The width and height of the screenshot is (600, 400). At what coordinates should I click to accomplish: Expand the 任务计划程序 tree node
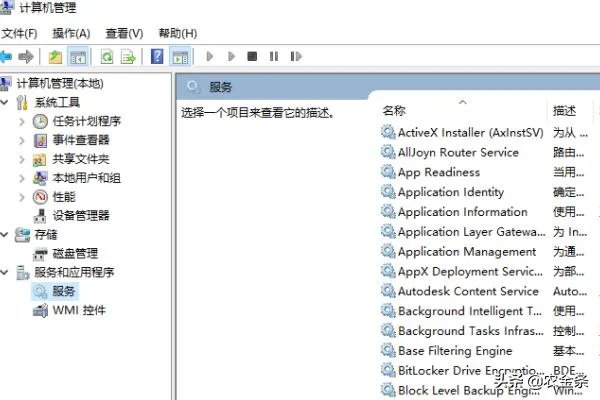22,121
